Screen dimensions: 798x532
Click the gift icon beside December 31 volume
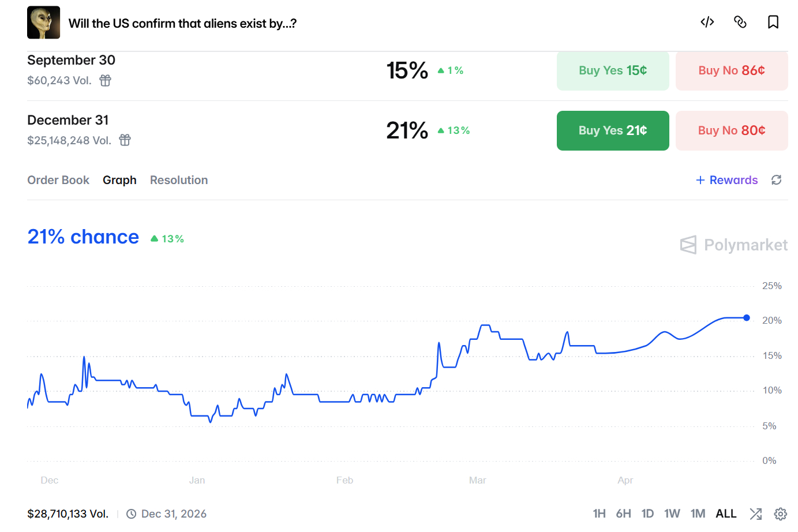(x=125, y=140)
